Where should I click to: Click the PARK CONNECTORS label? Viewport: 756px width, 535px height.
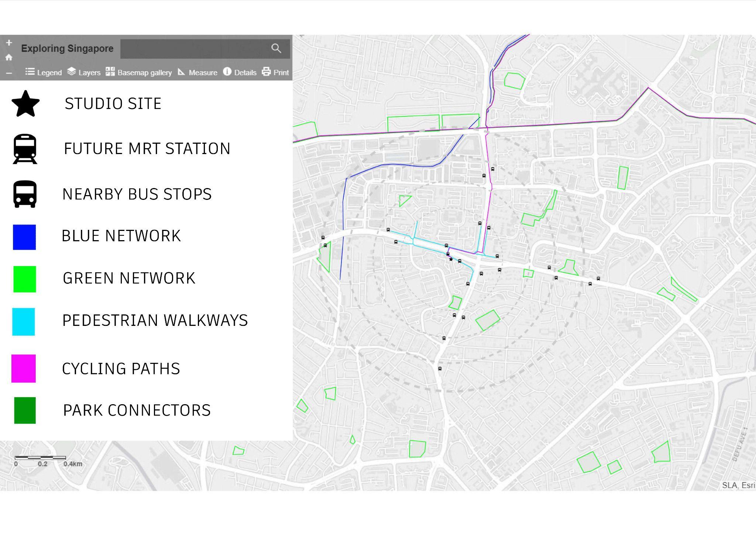click(x=137, y=410)
